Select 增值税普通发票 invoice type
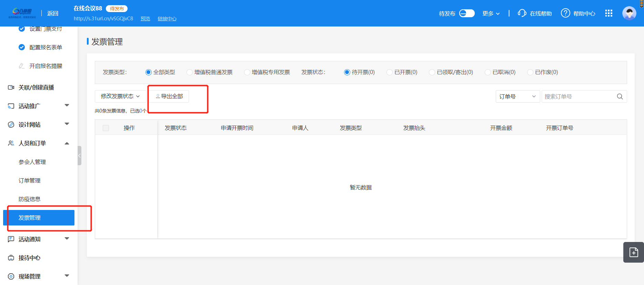 (190, 72)
